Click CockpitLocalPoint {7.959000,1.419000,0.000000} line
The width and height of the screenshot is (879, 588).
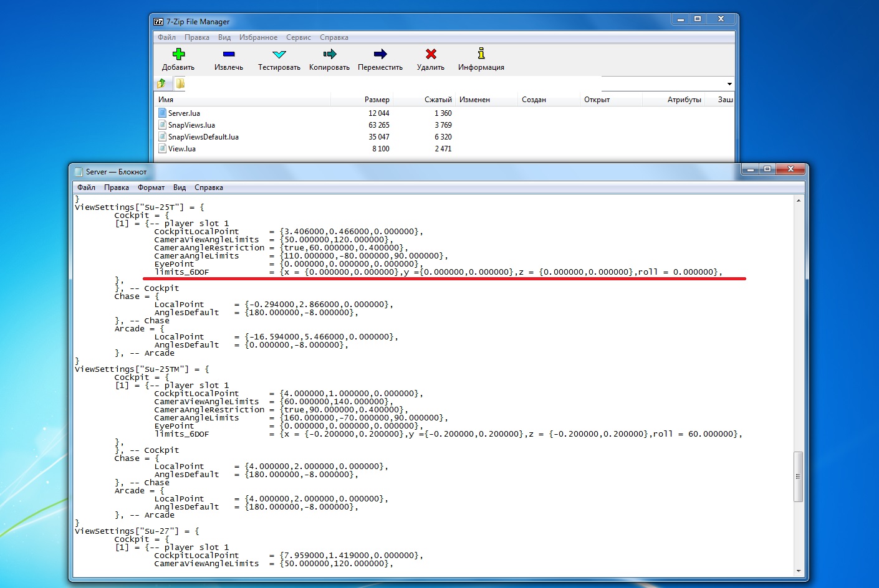tap(289, 556)
